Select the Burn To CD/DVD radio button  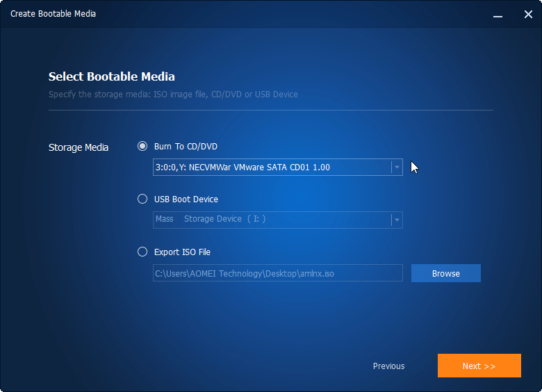142,146
